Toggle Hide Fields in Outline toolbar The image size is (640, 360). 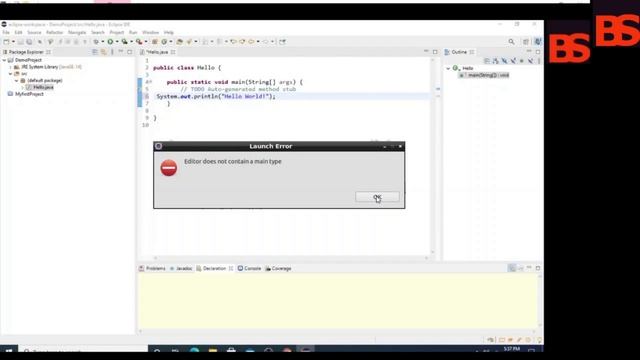tap(504, 61)
